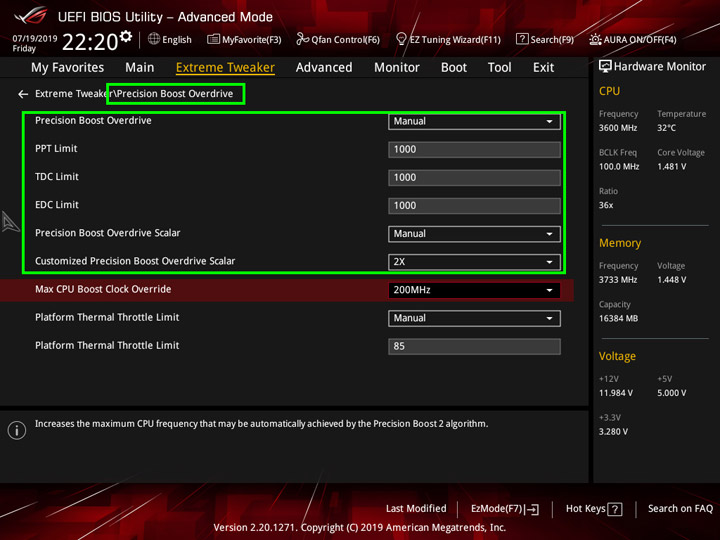Click Last Modified button

click(x=416, y=509)
